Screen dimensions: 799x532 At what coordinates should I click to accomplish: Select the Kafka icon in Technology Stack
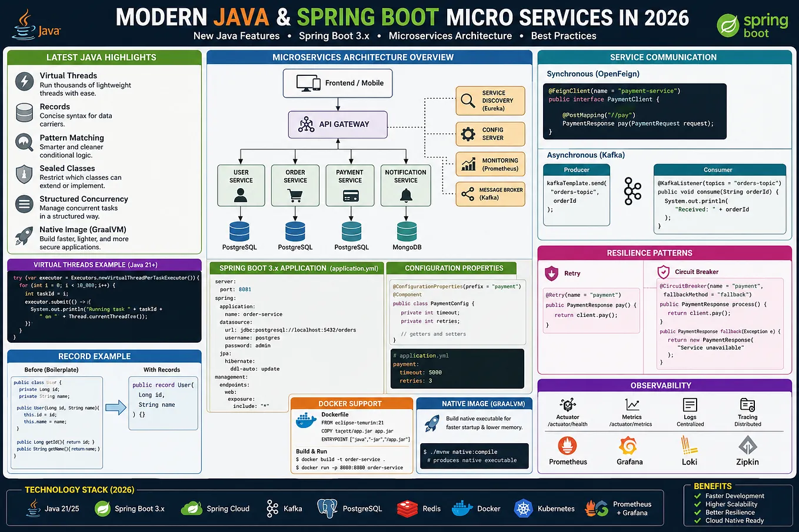pyautogui.click(x=272, y=508)
